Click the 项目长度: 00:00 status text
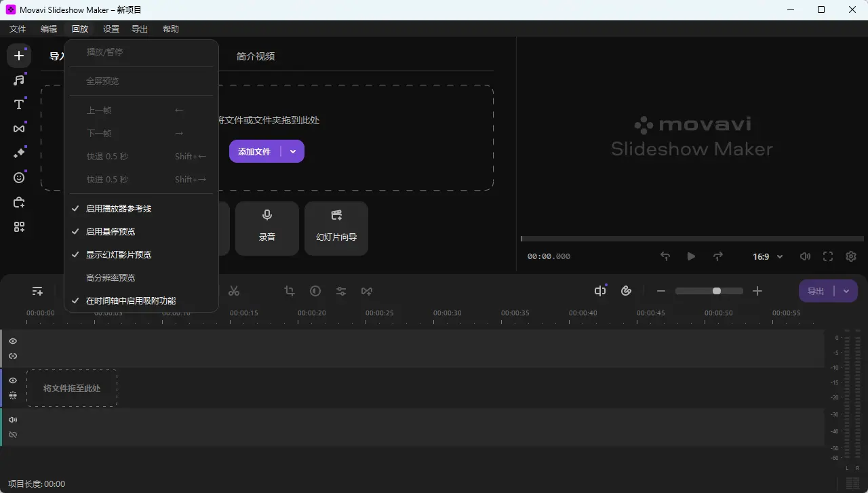Image resolution: width=868 pixels, height=493 pixels. (x=37, y=484)
